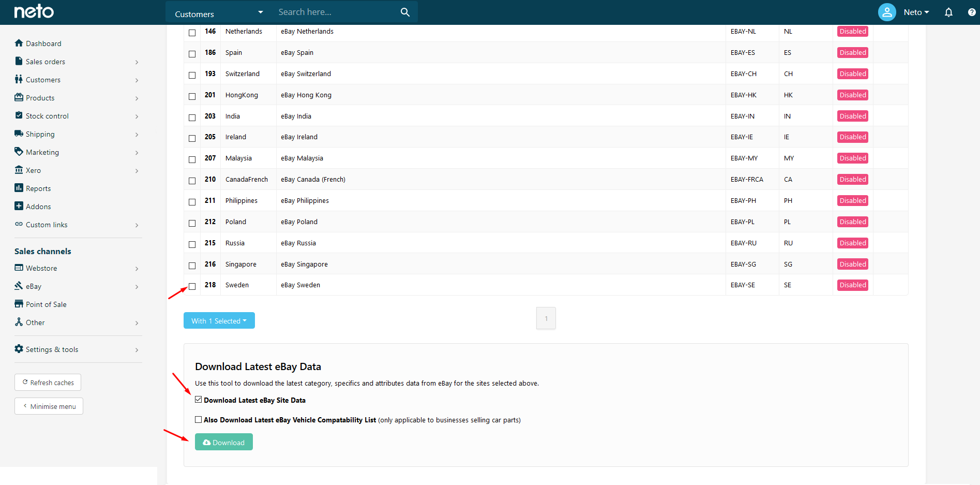The height and width of the screenshot is (485, 980).
Task: Tick the checkbox for eBay Netherlands row
Action: pos(192,33)
